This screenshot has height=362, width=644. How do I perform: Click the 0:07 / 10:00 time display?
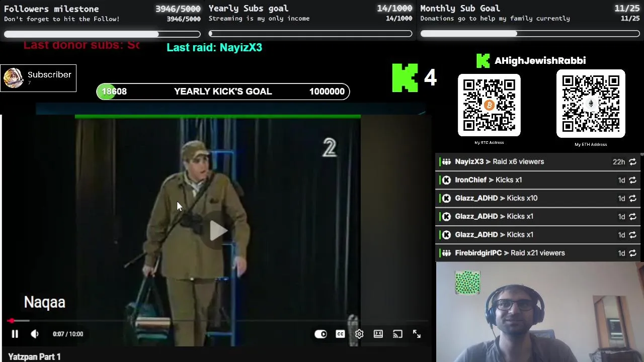click(68, 334)
